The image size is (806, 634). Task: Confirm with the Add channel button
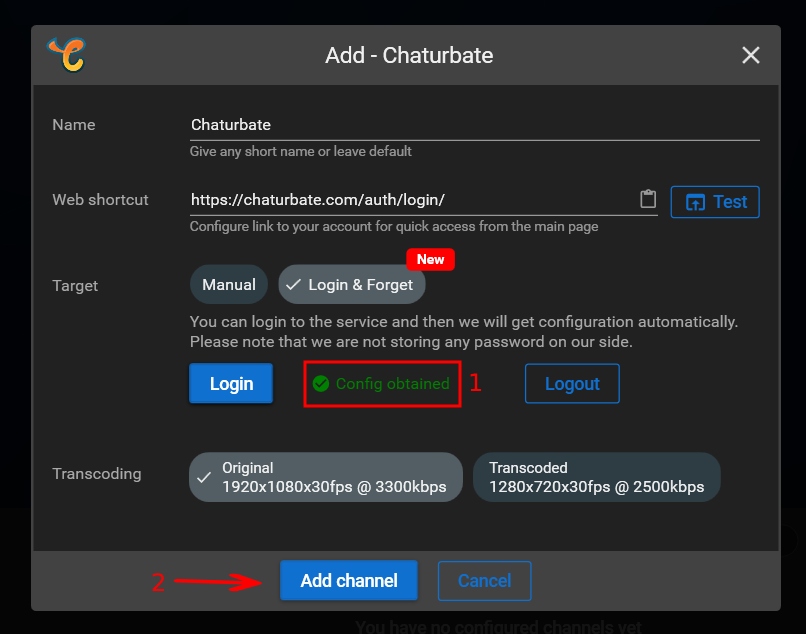coord(349,581)
